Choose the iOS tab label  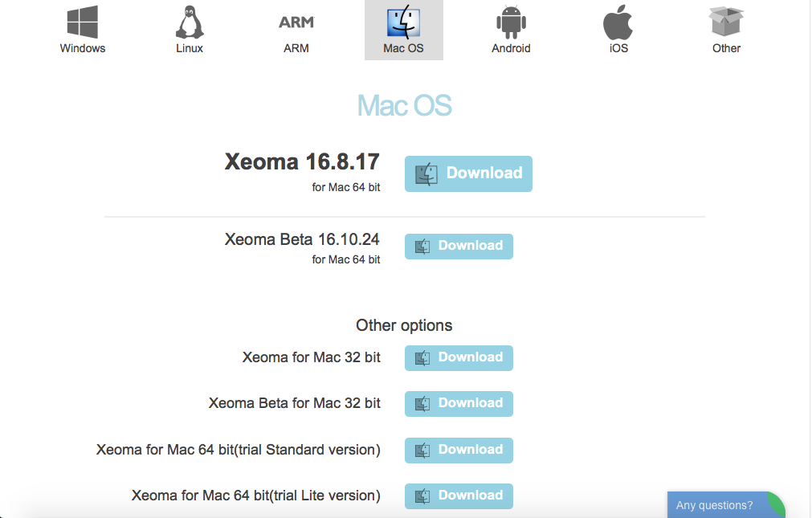[619, 48]
